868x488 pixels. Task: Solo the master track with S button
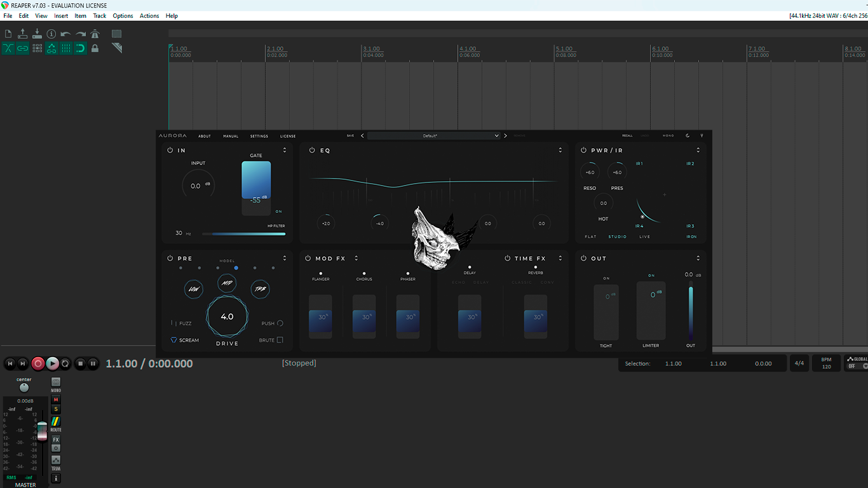coord(56,409)
